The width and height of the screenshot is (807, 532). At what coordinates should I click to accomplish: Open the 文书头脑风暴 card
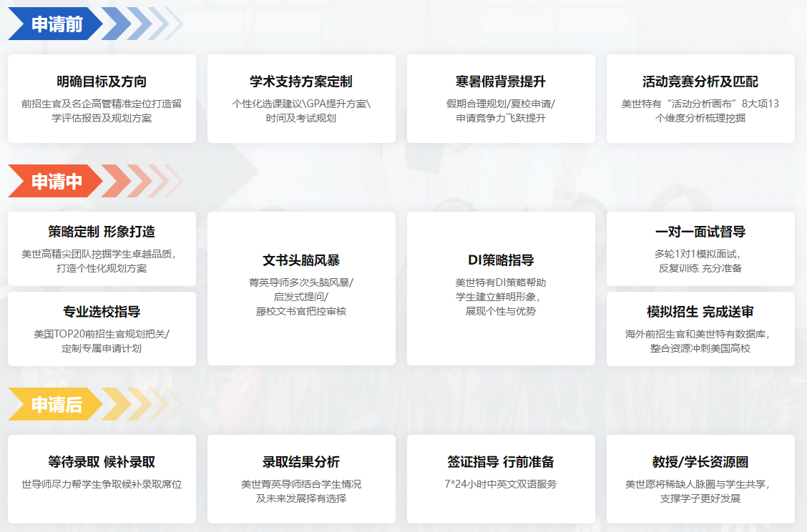(x=301, y=288)
